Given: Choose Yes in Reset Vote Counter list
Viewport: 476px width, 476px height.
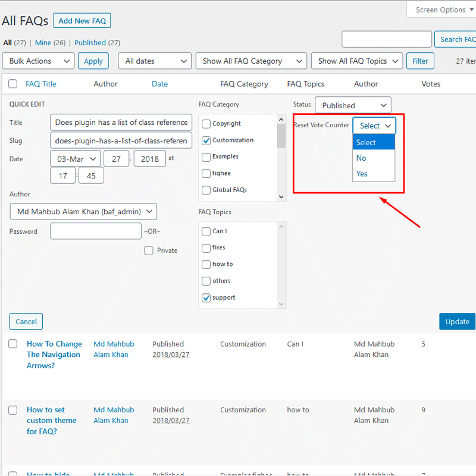Looking at the screenshot, I should tap(362, 174).
